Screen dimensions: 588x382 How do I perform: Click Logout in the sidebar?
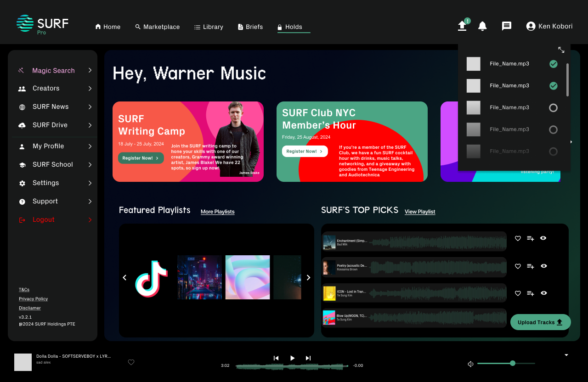tap(44, 220)
